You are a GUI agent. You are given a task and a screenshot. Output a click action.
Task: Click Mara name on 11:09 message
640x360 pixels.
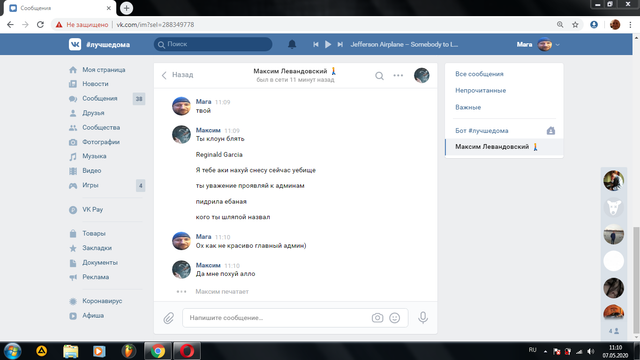[203, 102]
